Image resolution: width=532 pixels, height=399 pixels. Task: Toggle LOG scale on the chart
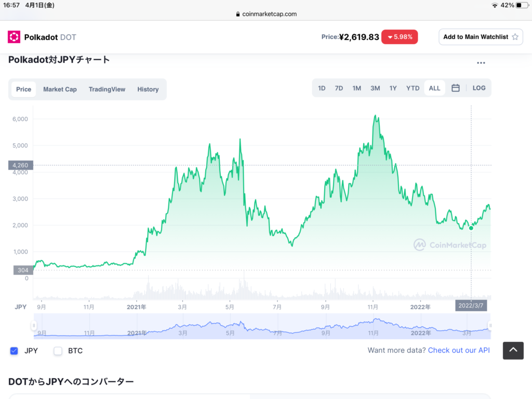(478, 88)
